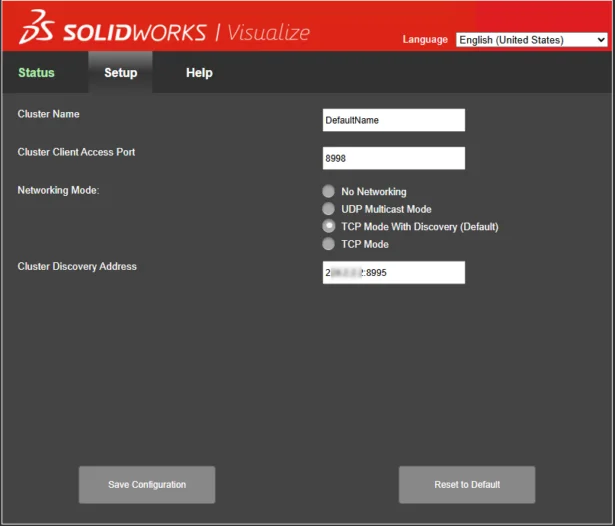Image resolution: width=615 pixels, height=526 pixels.
Task: Click the Cluster Discovery Address label
Action: point(77,267)
